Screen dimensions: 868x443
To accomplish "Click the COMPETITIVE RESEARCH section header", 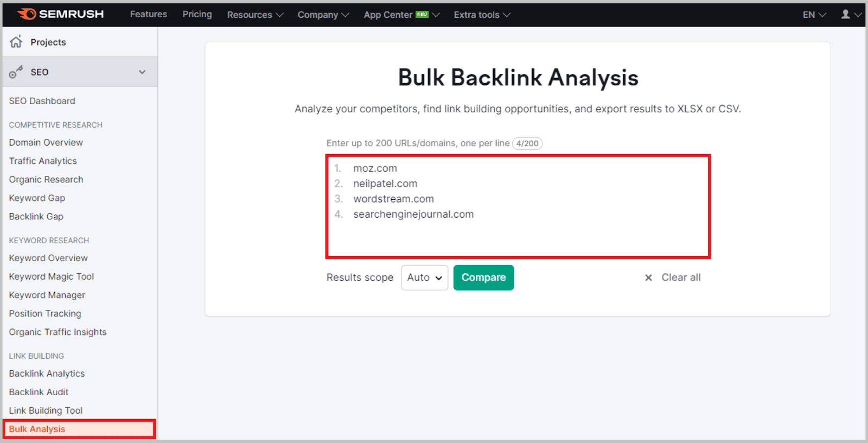I will 55,125.
